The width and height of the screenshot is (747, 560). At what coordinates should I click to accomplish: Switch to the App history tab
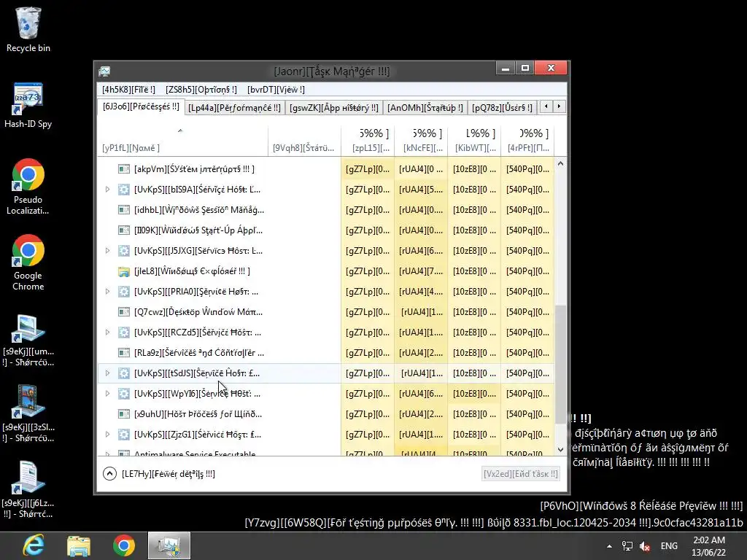[x=334, y=108]
